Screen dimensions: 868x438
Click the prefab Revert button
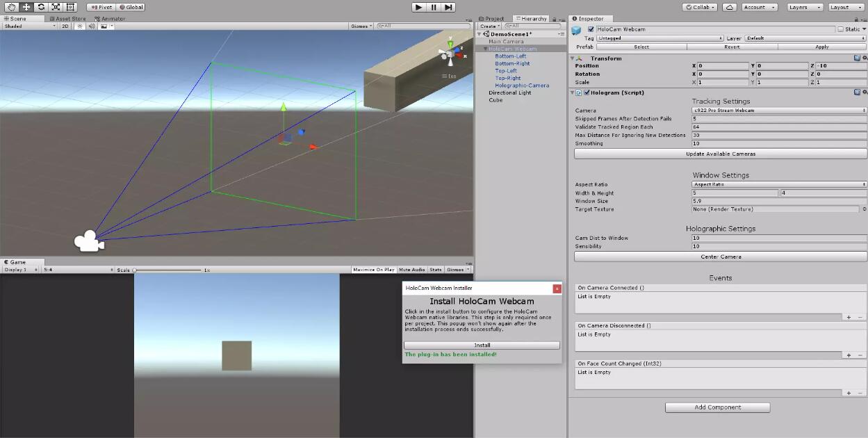coord(732,47)
